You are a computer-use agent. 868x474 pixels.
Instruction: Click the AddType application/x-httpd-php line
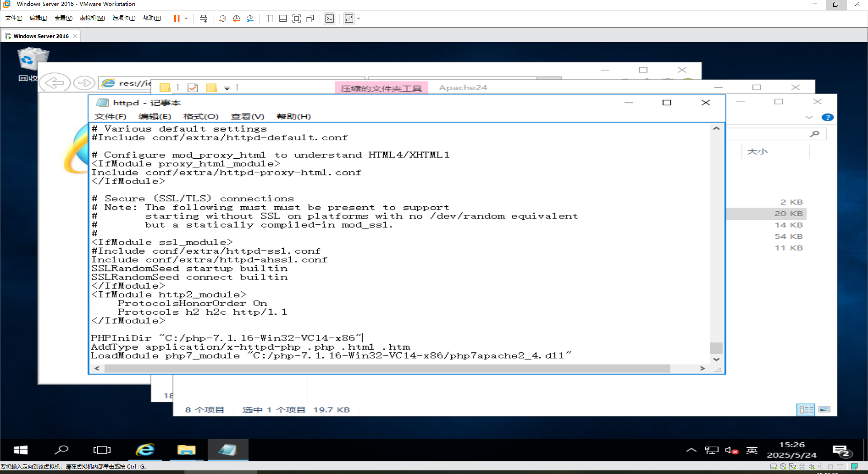(250, 347)
